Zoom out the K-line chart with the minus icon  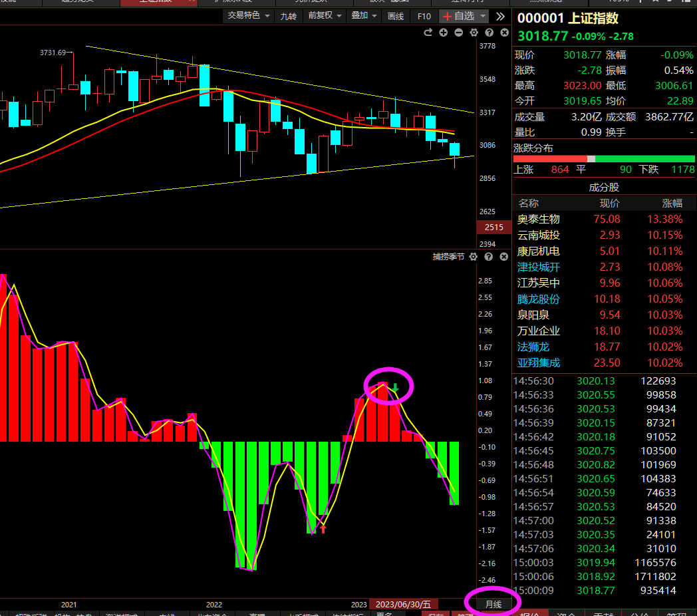[x=459, y=33]
